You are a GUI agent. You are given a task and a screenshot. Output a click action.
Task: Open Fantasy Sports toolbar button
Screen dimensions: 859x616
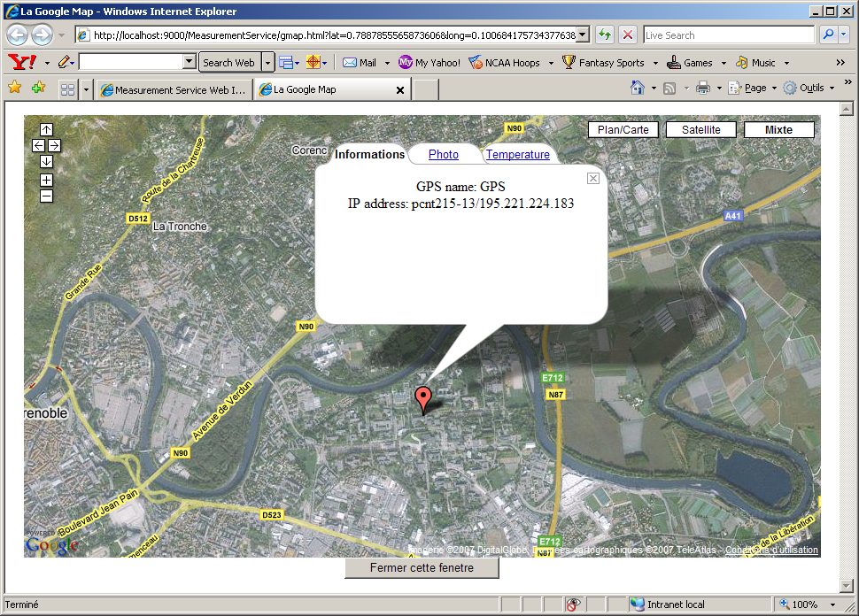pyautogui.click(x=603, y=63)
